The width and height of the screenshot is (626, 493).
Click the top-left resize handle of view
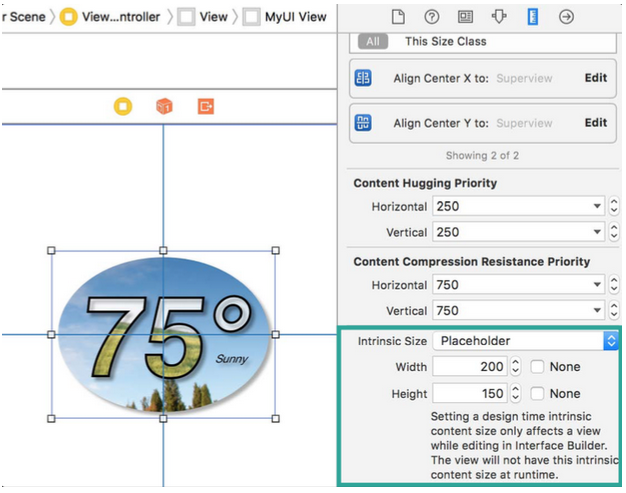coord(51,250)
